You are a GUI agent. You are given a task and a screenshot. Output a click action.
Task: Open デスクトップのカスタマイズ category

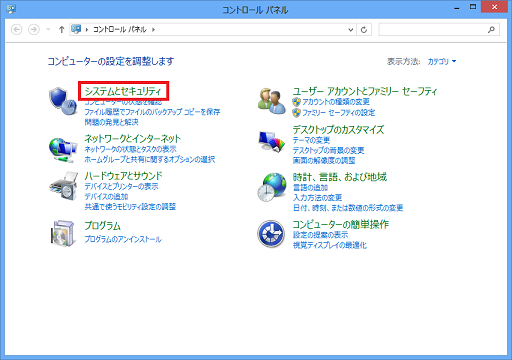(338, 129)
